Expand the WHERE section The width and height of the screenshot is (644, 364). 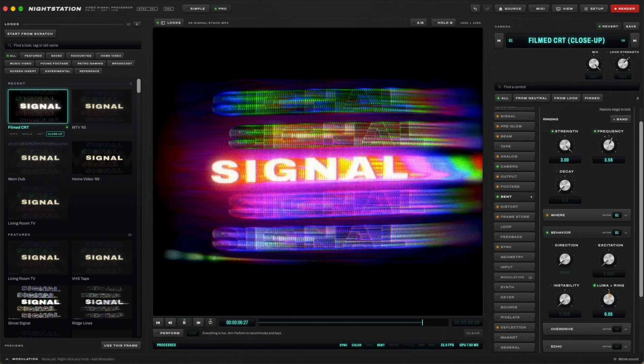[626, 215]
